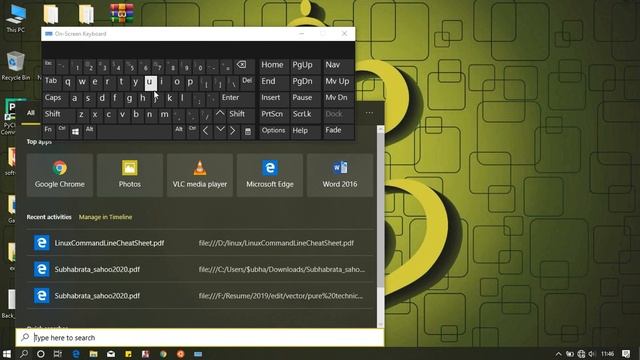Click the right arrow key on keyboard

pyautogui.click(x=233, y=131)
